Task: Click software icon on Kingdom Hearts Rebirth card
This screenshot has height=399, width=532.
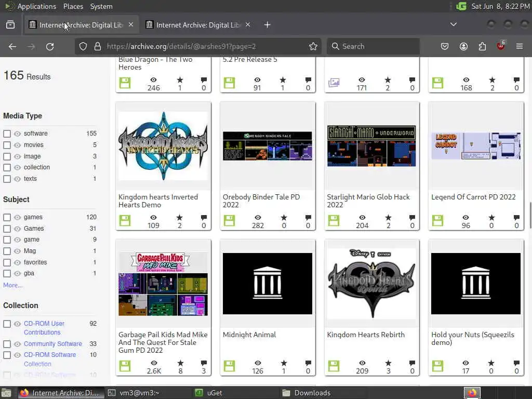Action: click(x=334, y=366)
